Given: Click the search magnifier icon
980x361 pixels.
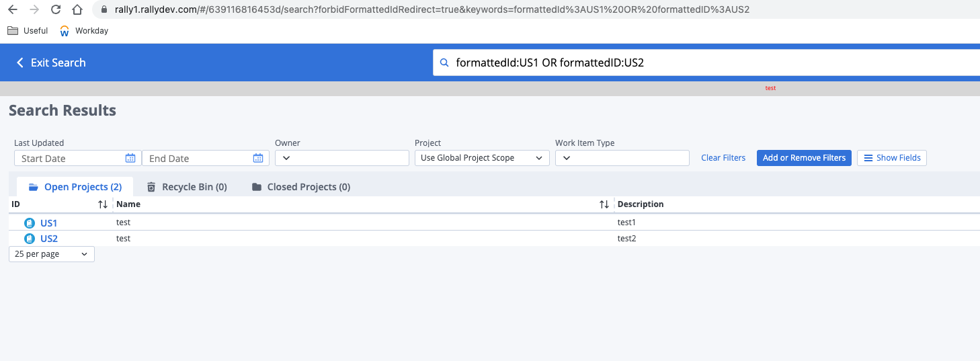Looking at the screenshot, I should (444, 63).
